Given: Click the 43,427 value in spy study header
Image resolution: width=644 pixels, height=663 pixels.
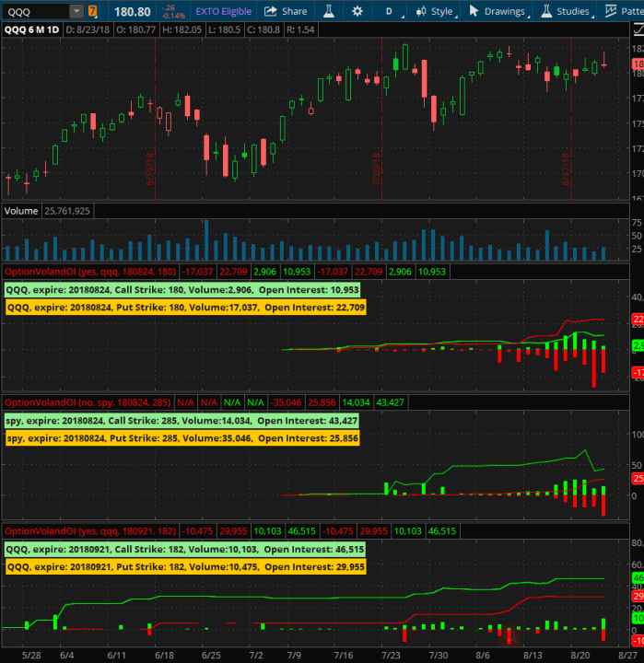Looking at the screenshot, I should 390,402.
